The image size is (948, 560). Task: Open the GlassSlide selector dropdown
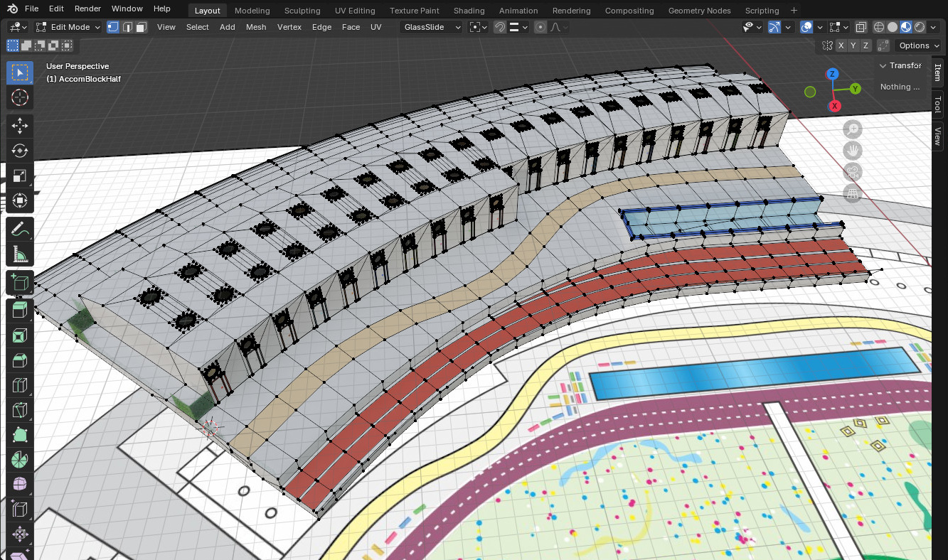point(431,26)
